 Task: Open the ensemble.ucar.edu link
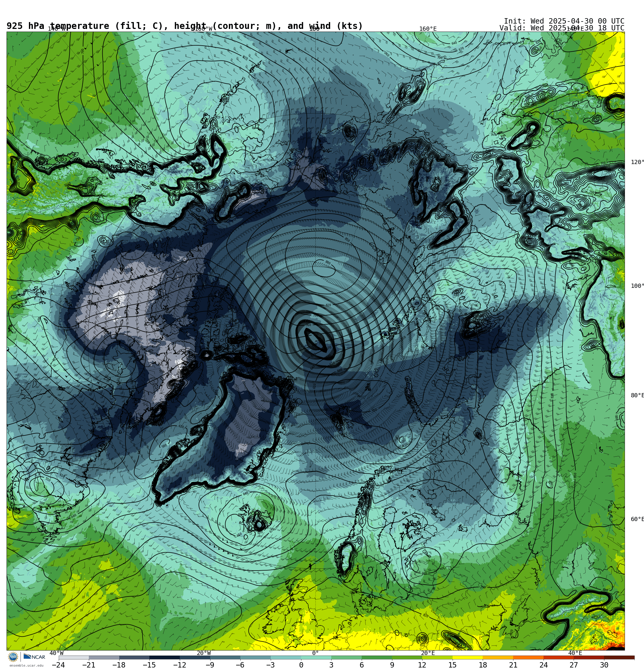click(26, 665)
